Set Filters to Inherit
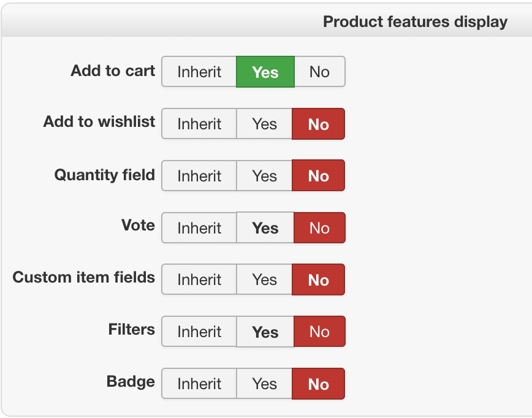 click(199, 332)
